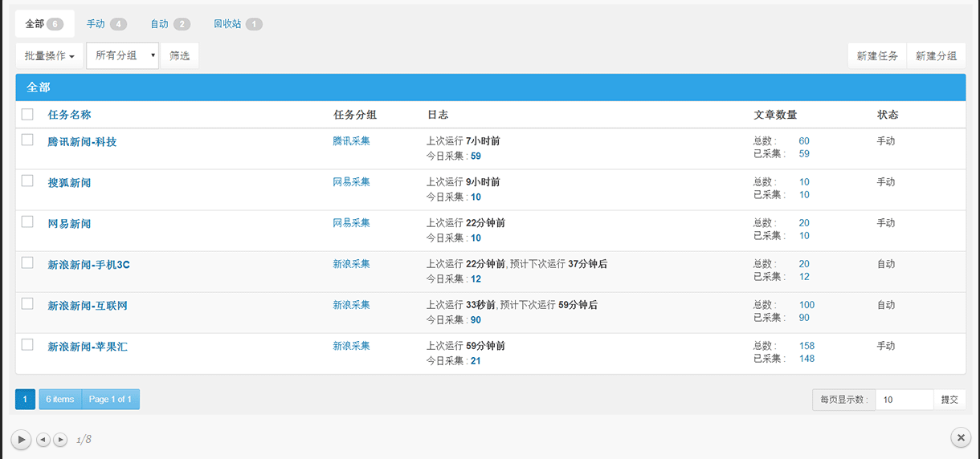
Task: Go to the previous slide arrow
Action: click(43, 440)
